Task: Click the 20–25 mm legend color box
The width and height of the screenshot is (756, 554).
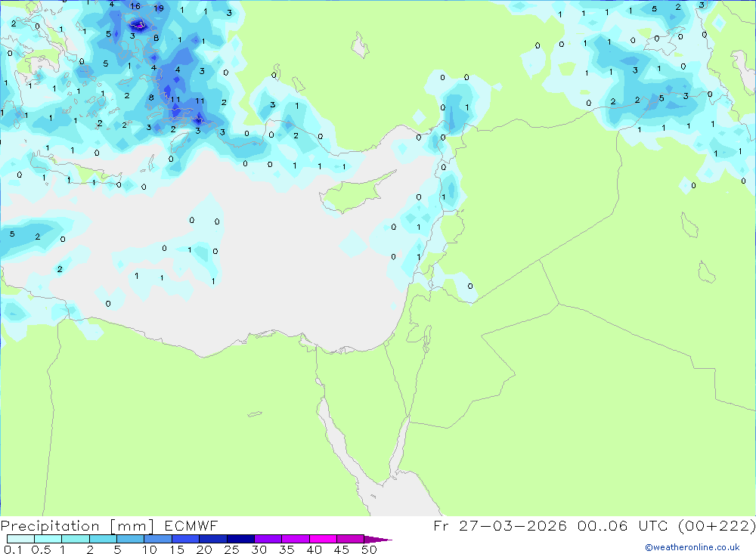Action: pos(212,539)
